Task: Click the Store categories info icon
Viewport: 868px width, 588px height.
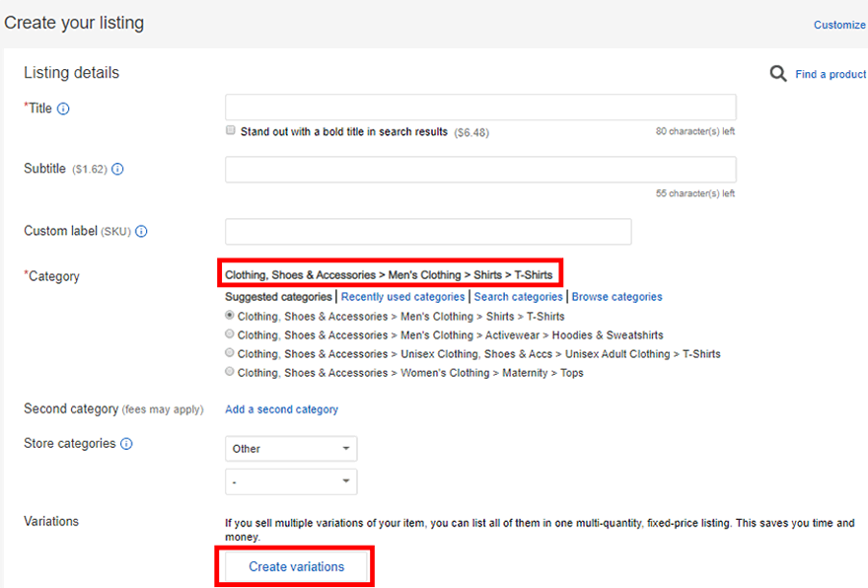Action: tap(126, 444)
